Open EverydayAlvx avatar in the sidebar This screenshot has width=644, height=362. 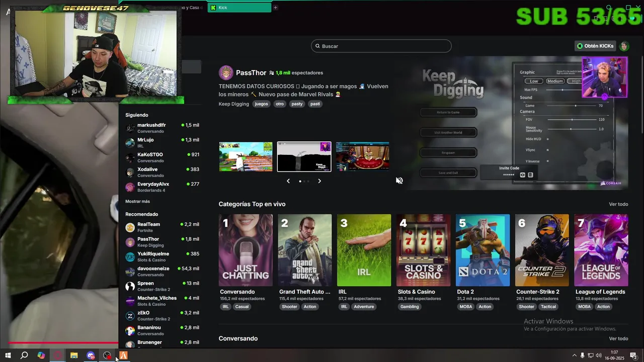(130, 187)
